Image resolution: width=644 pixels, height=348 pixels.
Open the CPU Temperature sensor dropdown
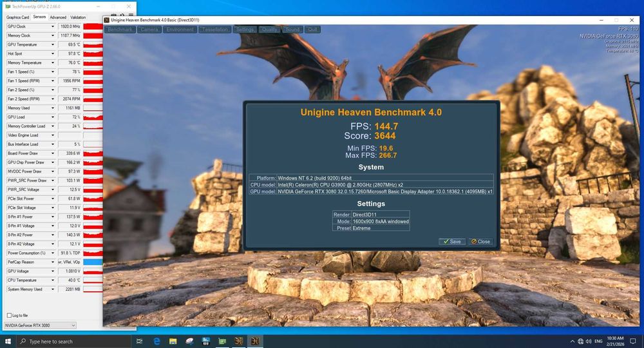(x=53, y=280)
